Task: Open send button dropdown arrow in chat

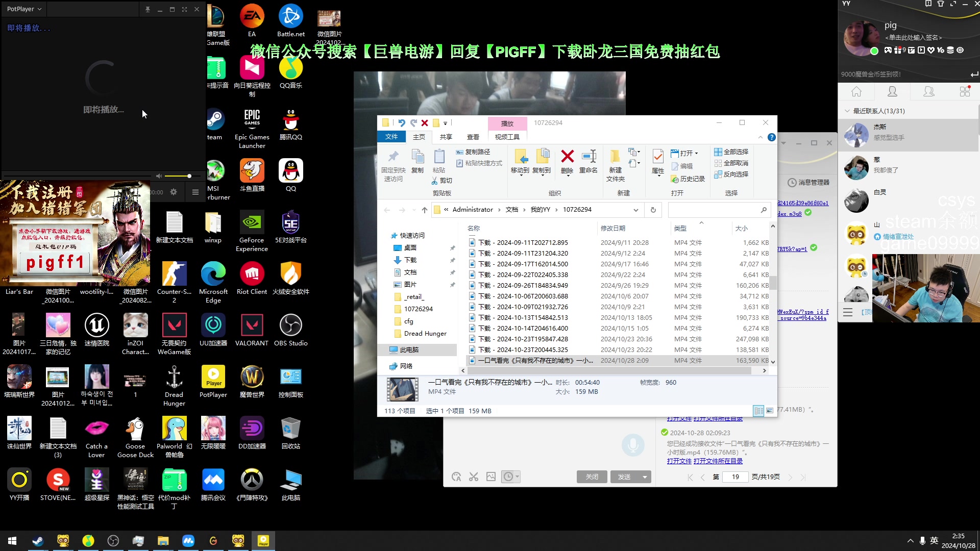Action: point(645,477)
